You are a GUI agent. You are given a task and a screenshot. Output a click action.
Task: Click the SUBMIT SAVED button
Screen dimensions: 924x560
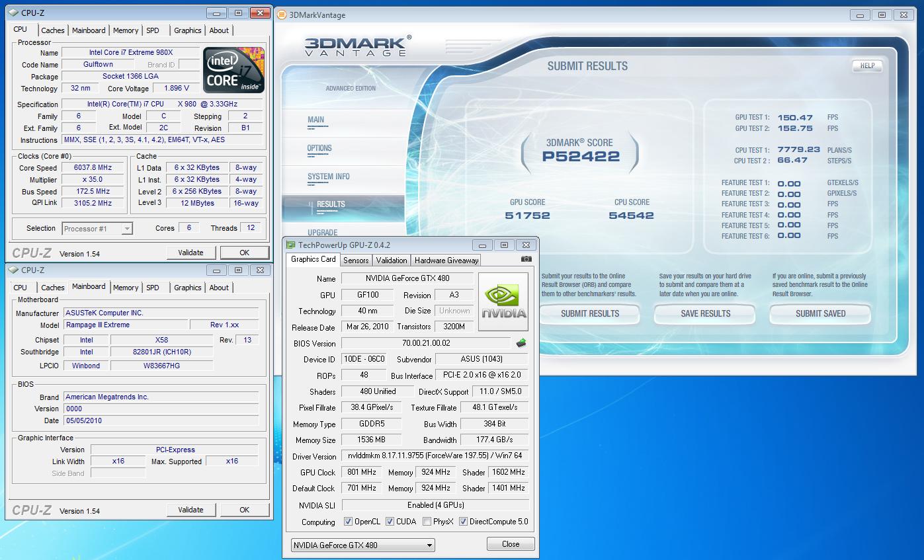820,313
